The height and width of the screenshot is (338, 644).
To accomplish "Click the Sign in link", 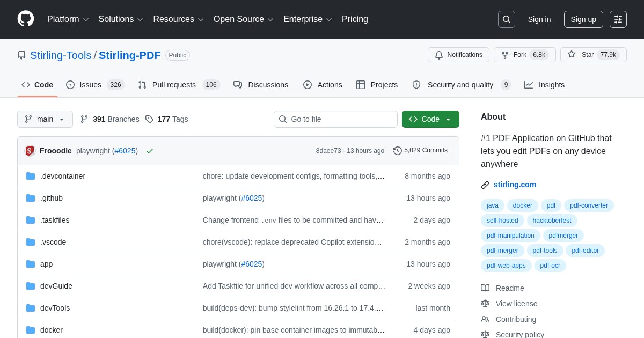I will tap(539, 19).
